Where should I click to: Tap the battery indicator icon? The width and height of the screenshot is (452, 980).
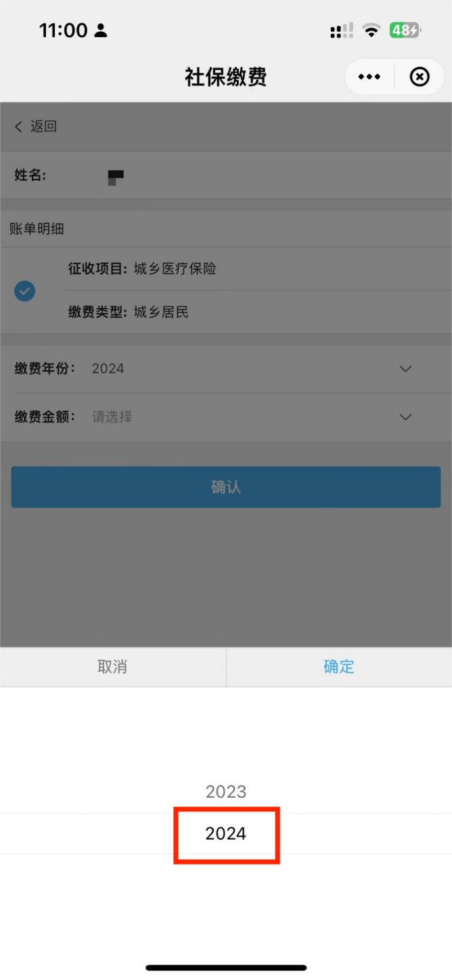coord(405,30)
